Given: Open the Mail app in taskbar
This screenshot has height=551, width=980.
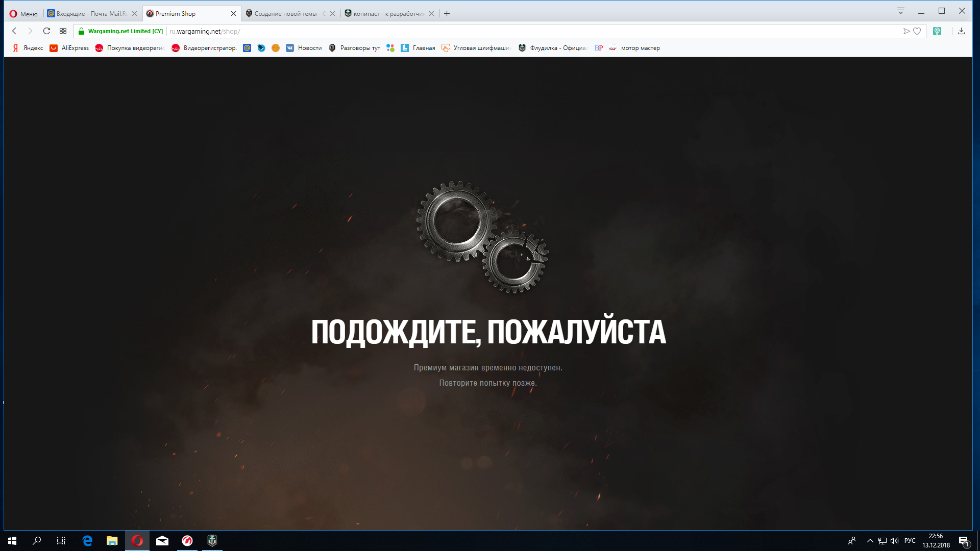Looking at the screenshot, I should (x=162, y=541).
